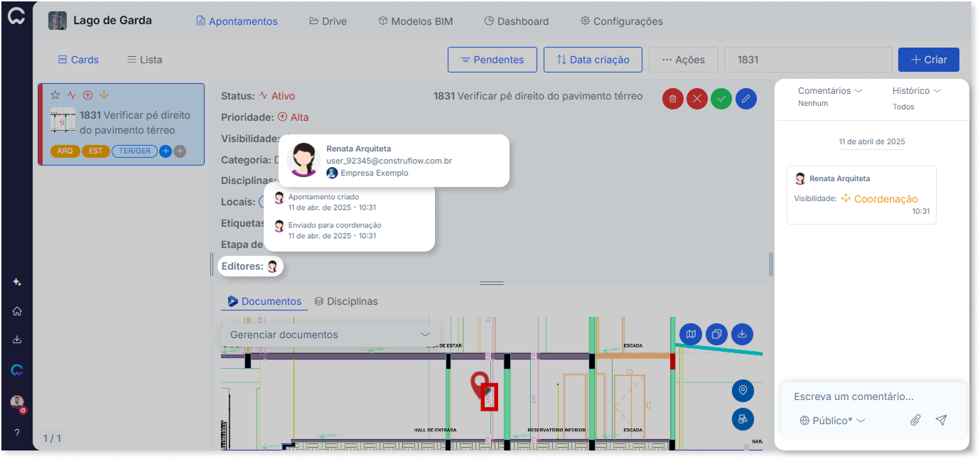The height and width of the screenshot is (459, 980).
Task: Click Renata Arquiteta's avatar in popup
Action: [304, 160]
